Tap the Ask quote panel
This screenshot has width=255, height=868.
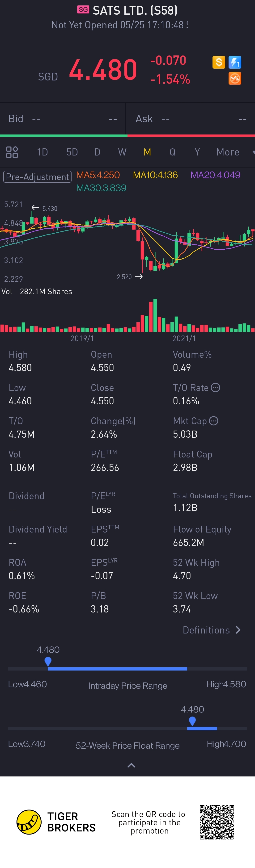tap(191, 119)
